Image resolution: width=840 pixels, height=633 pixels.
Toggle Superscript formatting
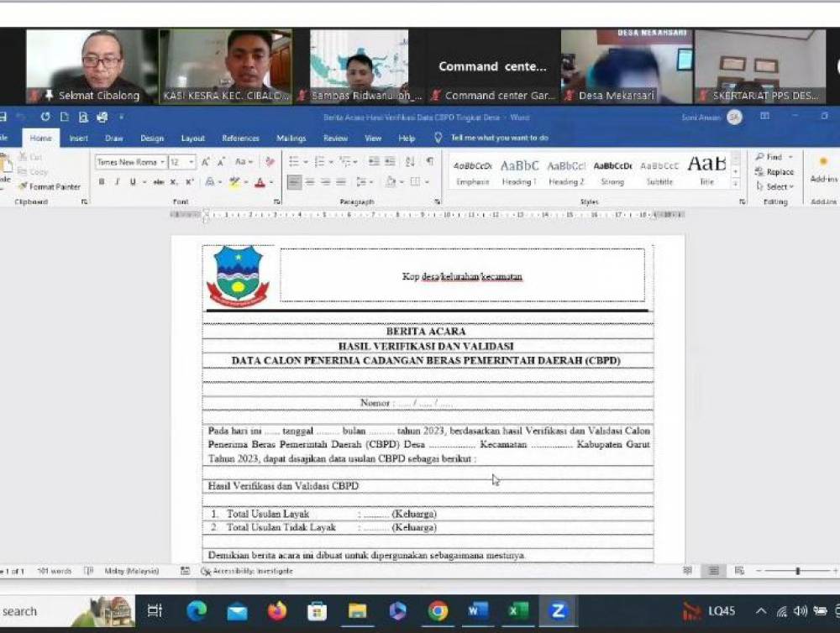tap(189, 182)
